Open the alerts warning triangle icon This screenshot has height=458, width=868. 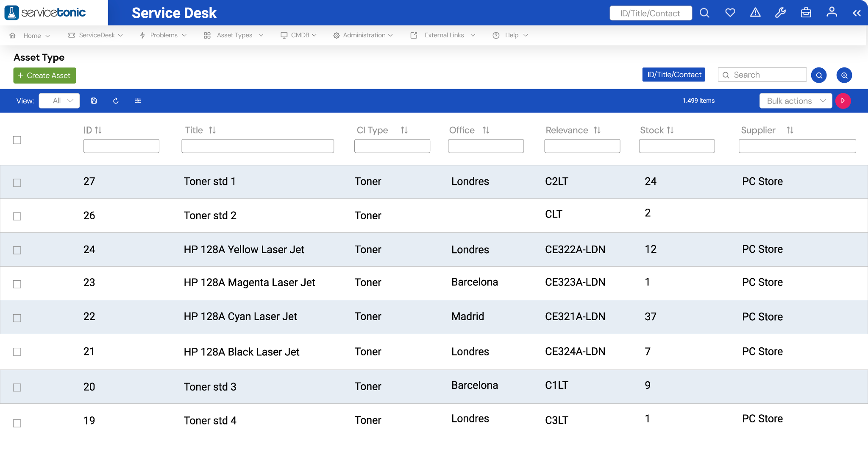point(755,13)
